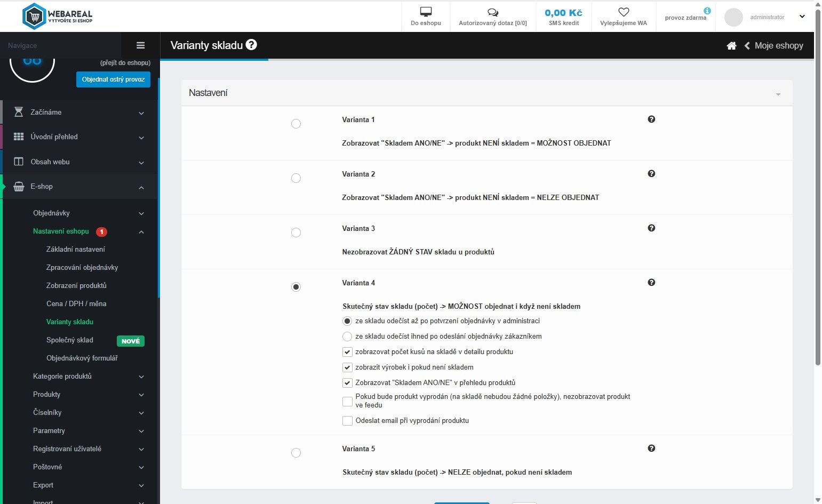The height and width of the screenshot is (504, 822).
Task: Uncheck Zobrazovat Skladem ANO/NE v přehledu
Action: click(347, 383)
